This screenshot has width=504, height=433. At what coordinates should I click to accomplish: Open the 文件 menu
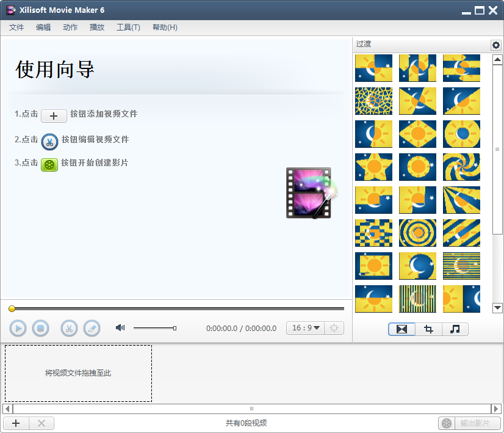[16, 27]
